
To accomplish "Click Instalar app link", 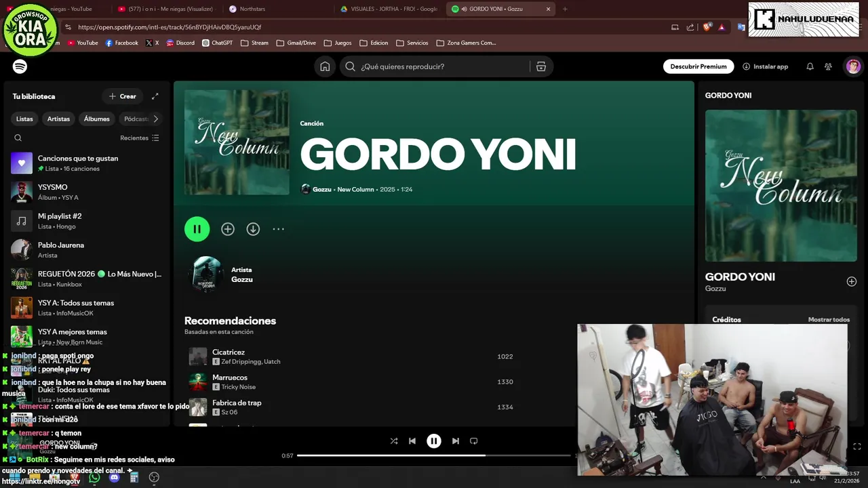I will coord(766,66).
